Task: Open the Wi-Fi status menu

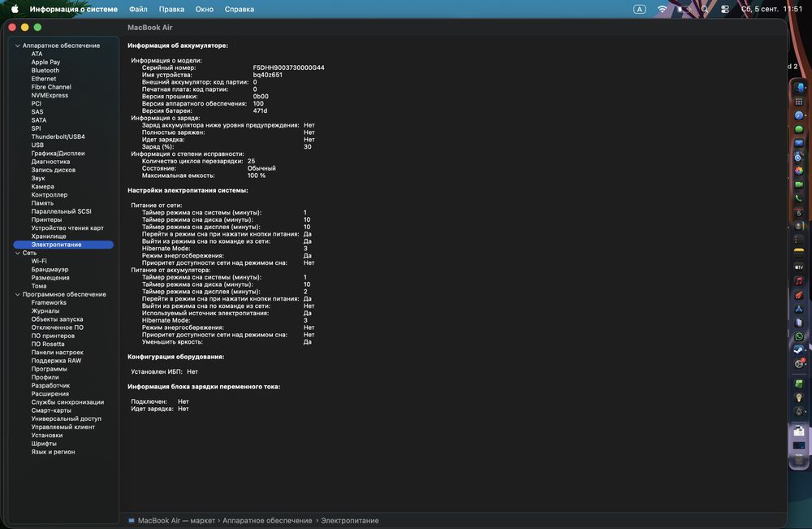Action: pyautogui.click(x=663, y=9)
